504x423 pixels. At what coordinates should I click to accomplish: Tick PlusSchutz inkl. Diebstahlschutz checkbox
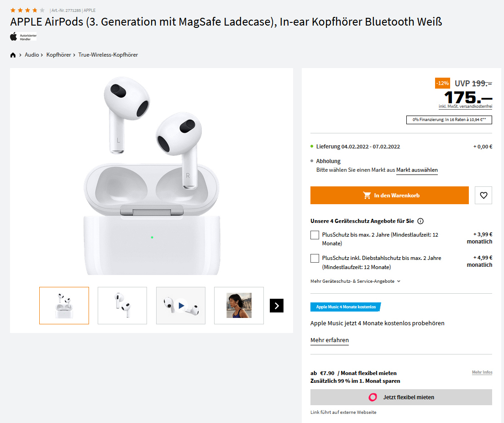(x=315, y=259)
